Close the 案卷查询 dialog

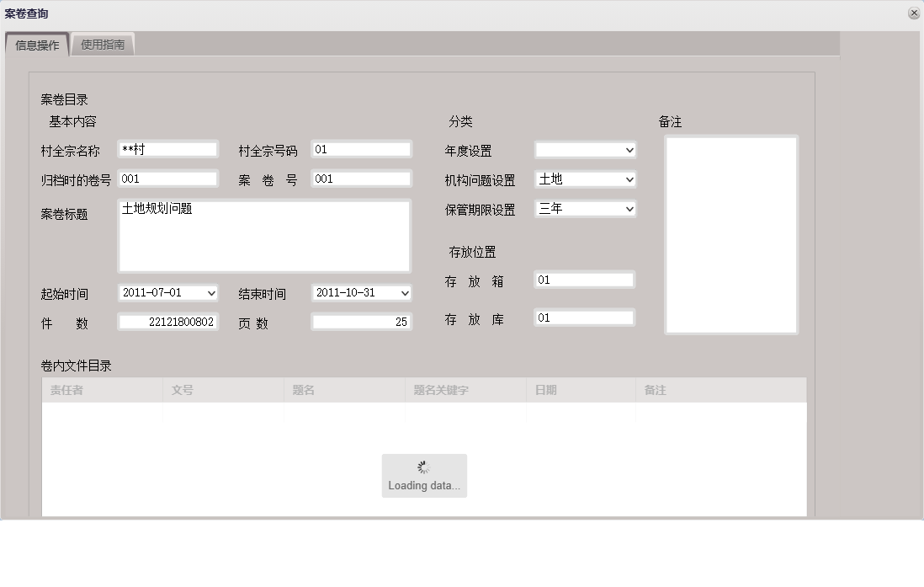(x=914, y=13)
